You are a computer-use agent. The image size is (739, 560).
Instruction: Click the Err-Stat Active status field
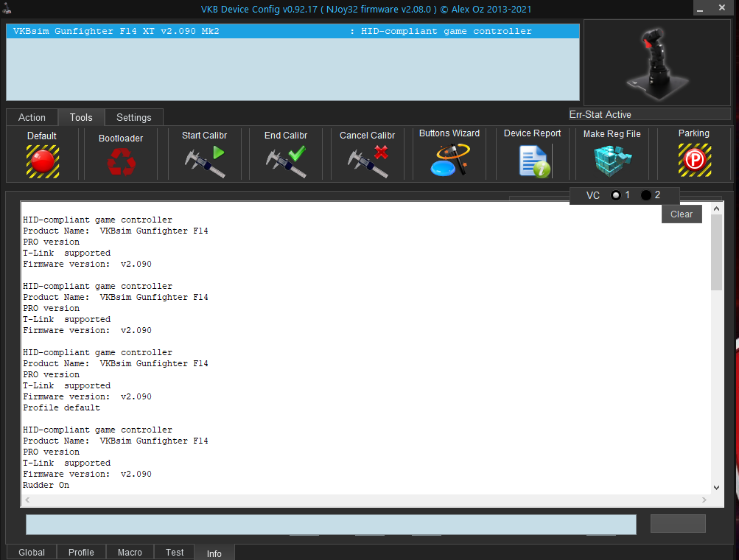coord(649,114)
